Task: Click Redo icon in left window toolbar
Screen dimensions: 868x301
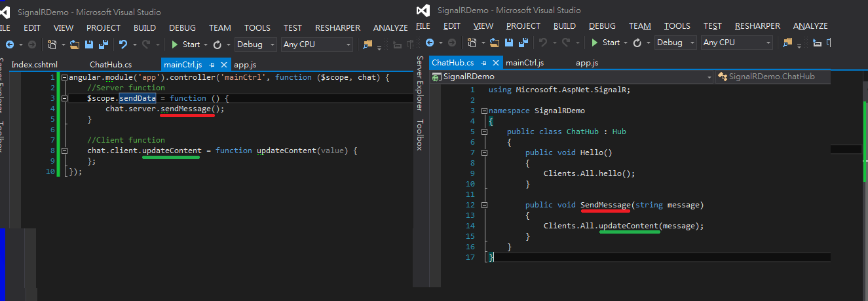Action: pos(146,44)
